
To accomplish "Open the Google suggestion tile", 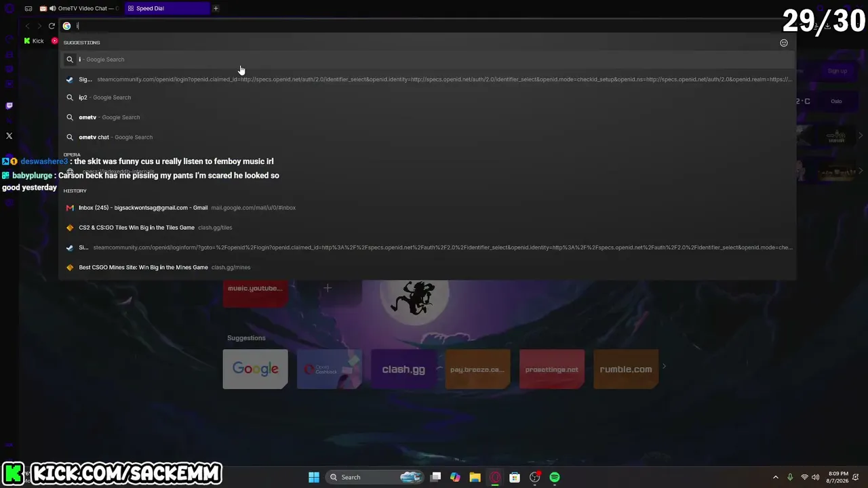I will pyautogui.click(x=256, y=369).
